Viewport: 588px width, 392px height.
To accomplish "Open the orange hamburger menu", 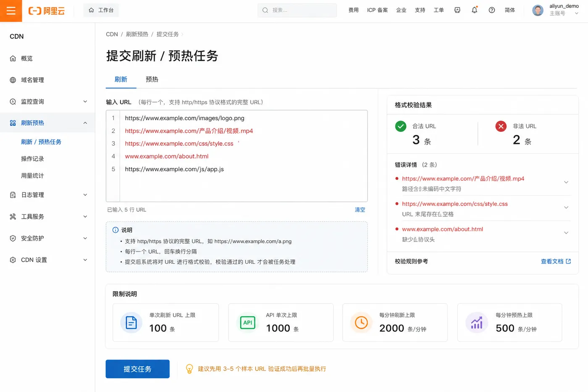I will (11, 11).
